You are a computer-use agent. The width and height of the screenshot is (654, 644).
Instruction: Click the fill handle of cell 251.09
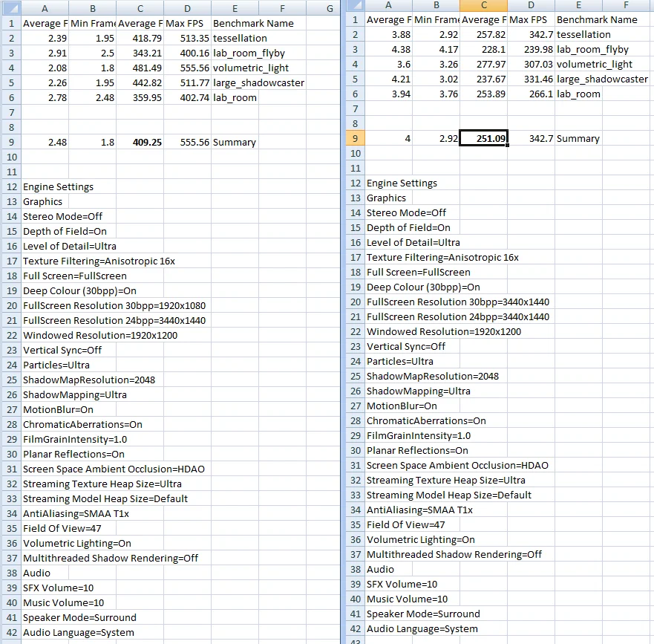[x=507, y=146]
